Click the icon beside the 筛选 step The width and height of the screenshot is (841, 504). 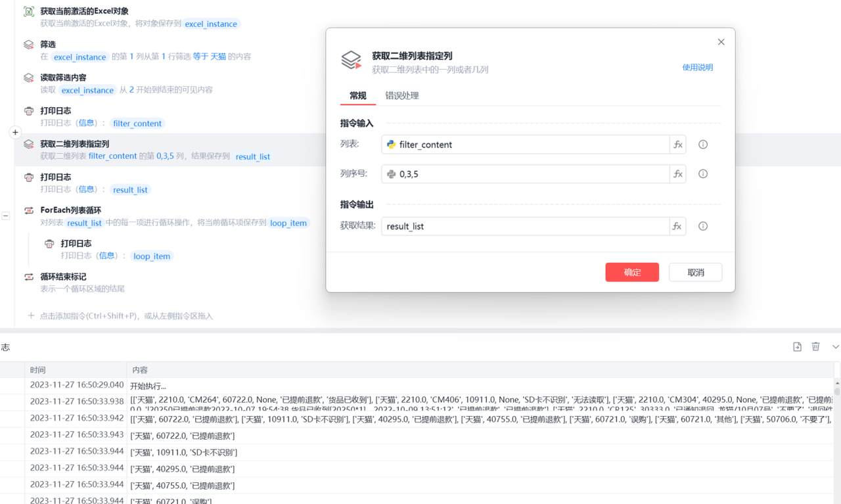29,45
